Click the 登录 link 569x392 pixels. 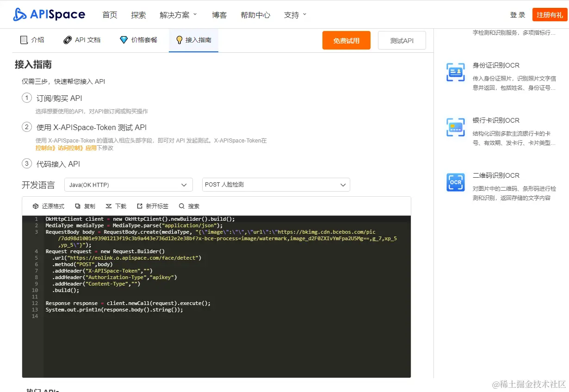[x=518, y=15]
